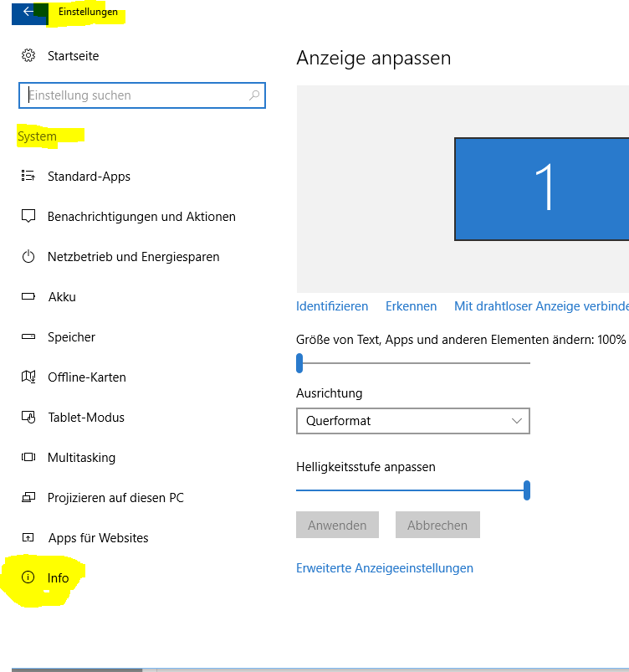The height and width of the screenshot is (672, 629).
Task: Click the Helligkeitsstufe brightness slider handle
Action: pos(527,490)
